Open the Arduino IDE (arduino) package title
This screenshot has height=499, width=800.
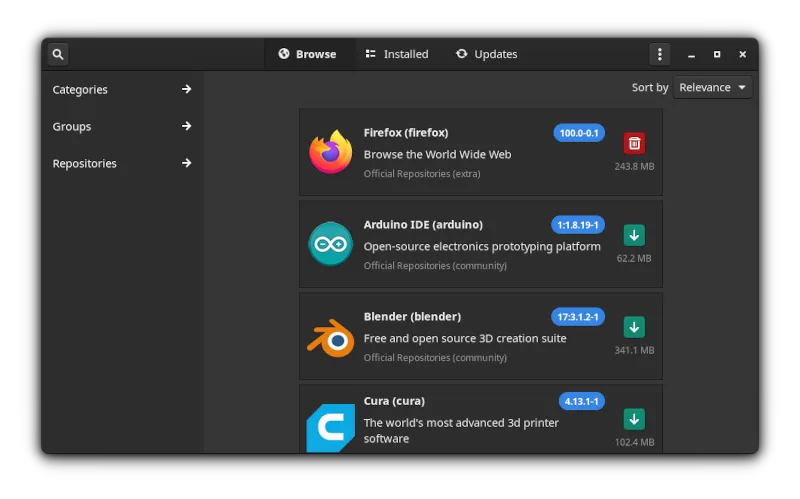pos(423,224)
